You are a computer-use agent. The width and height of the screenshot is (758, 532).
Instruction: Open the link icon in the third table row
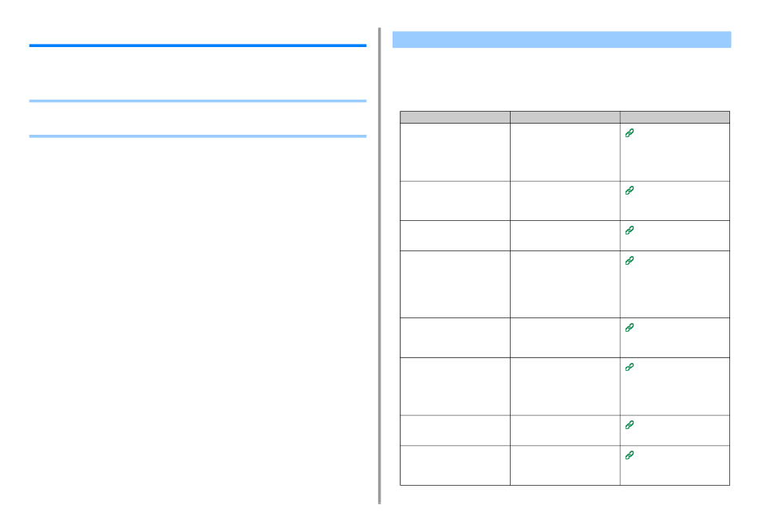[630, 230]
